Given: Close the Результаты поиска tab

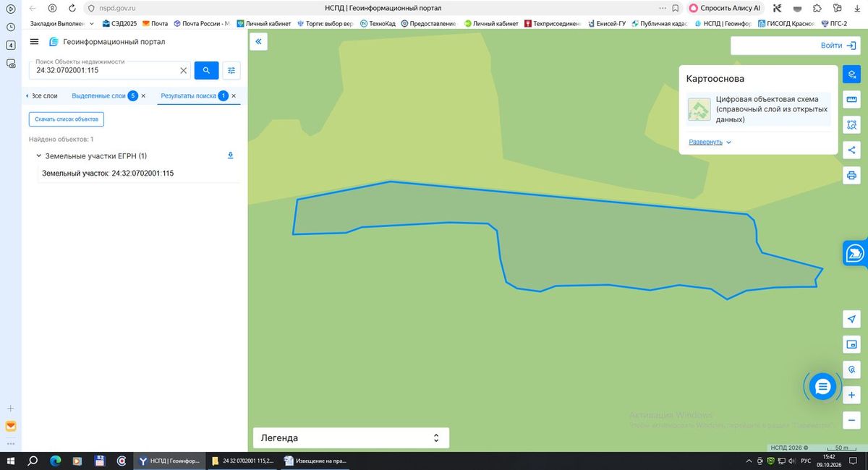Looking at the screenshot, I should coord(234,95).
